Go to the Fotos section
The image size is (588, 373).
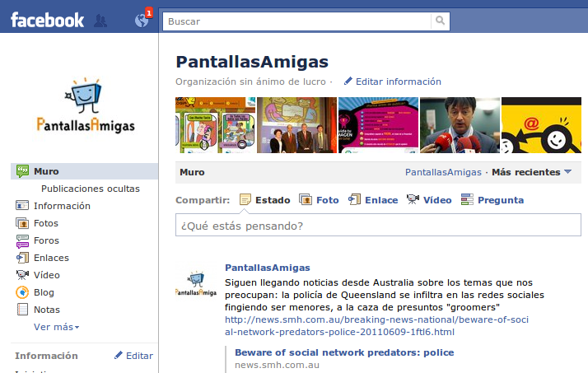pos(46,223)
